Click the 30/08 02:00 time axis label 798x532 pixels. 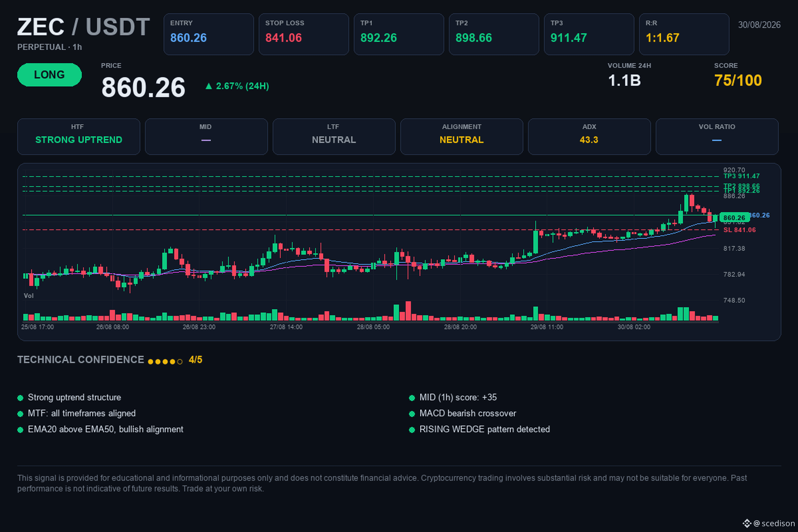[634, 327]
